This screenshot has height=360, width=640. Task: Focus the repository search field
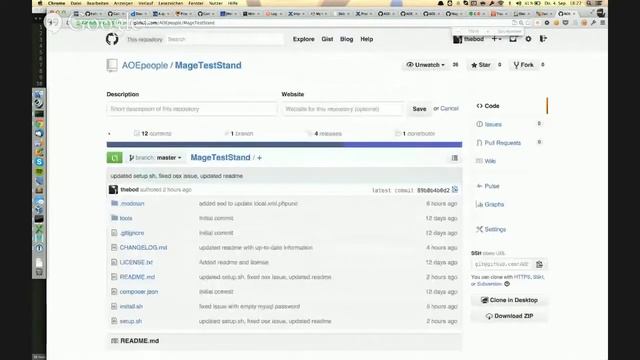(x=224, y=39)
